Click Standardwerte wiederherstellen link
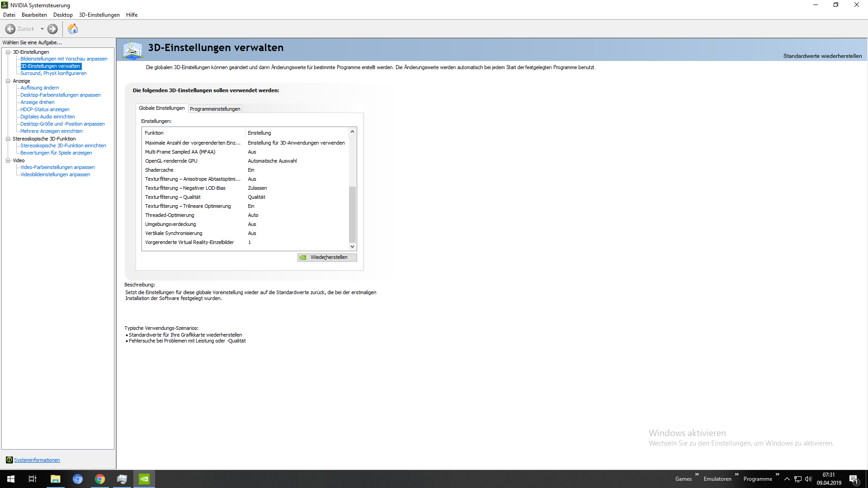Viewport: 868px width, 488px height. (x=822, y=56)
